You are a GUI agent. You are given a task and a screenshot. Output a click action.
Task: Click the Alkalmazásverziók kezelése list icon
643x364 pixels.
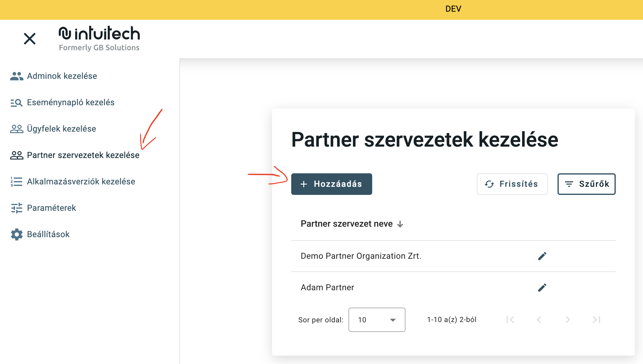[16, 182]
